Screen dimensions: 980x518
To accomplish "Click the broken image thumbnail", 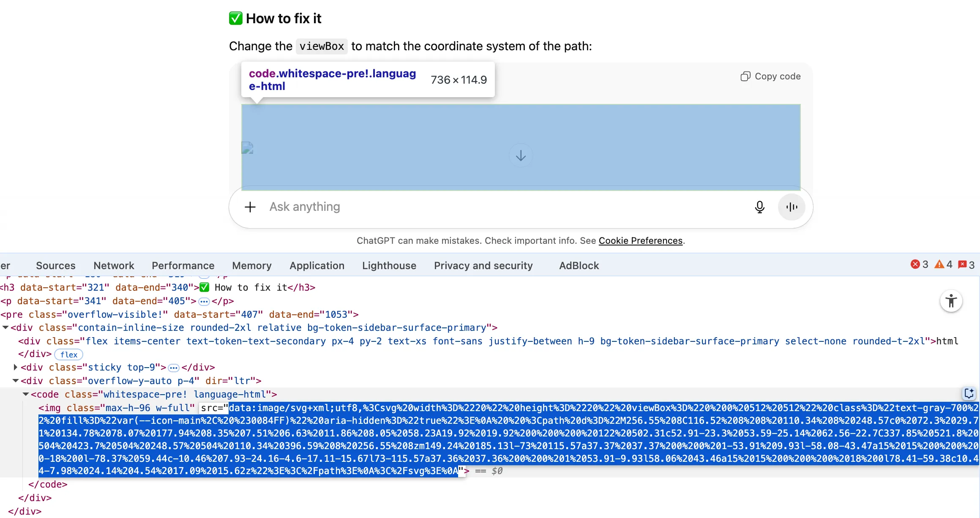I will [247, 148].
